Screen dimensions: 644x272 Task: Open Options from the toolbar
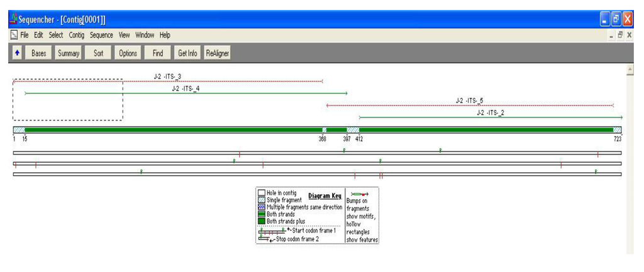tap(128, 53)
